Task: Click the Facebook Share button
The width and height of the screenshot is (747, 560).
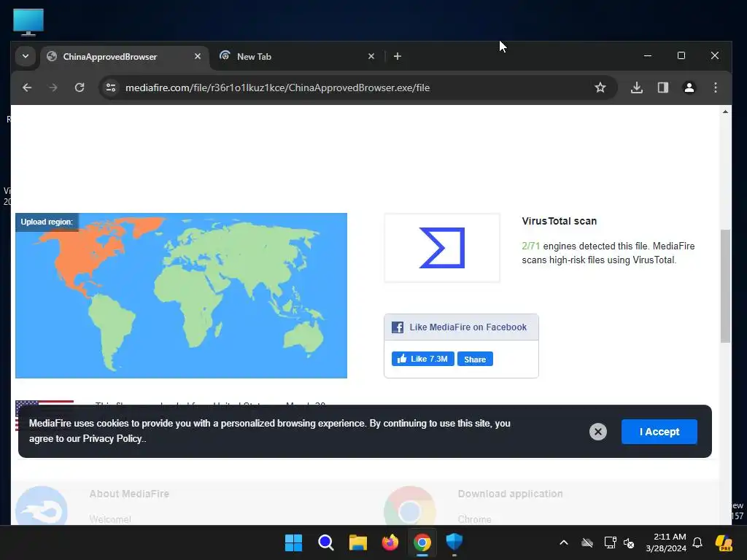Action: [x=475, y=359]
